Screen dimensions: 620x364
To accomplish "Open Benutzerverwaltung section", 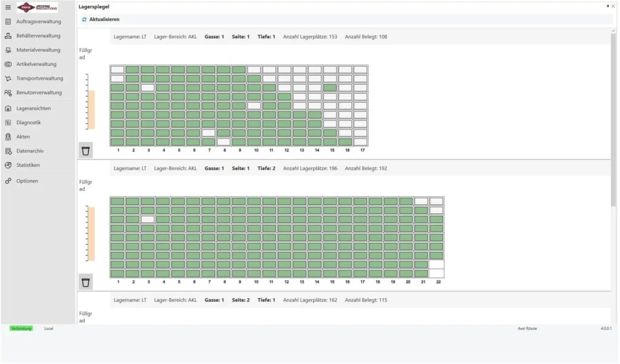I will tap(39, 93).
